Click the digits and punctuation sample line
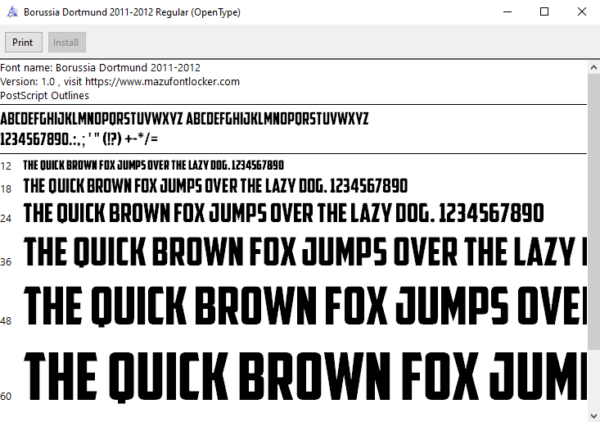 tap(79, 138)
